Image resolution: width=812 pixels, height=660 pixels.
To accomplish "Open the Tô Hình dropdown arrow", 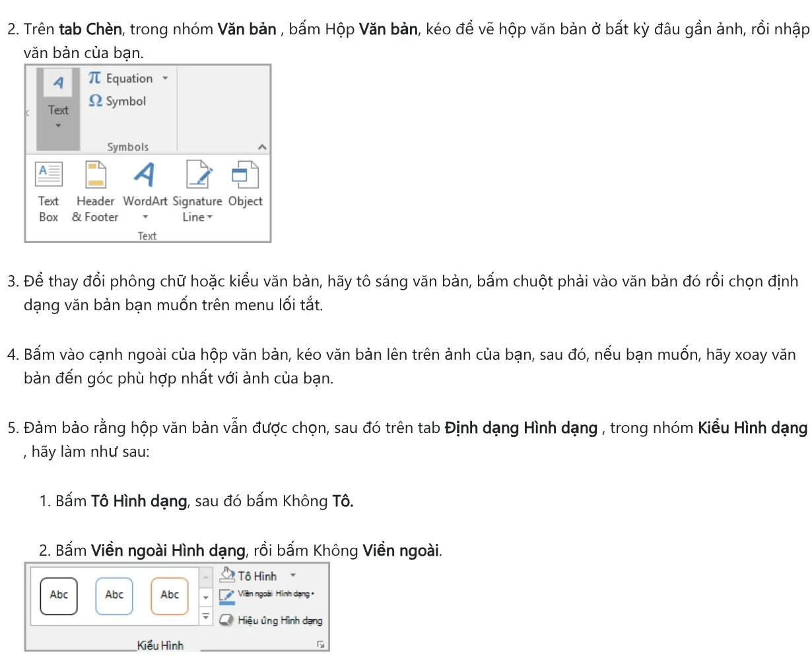I will click(293, 576).
